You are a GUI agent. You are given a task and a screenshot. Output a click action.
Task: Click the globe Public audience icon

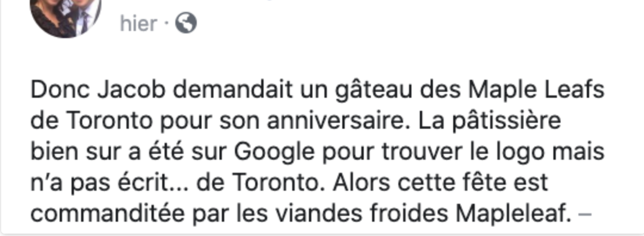(x=186, y=23)
